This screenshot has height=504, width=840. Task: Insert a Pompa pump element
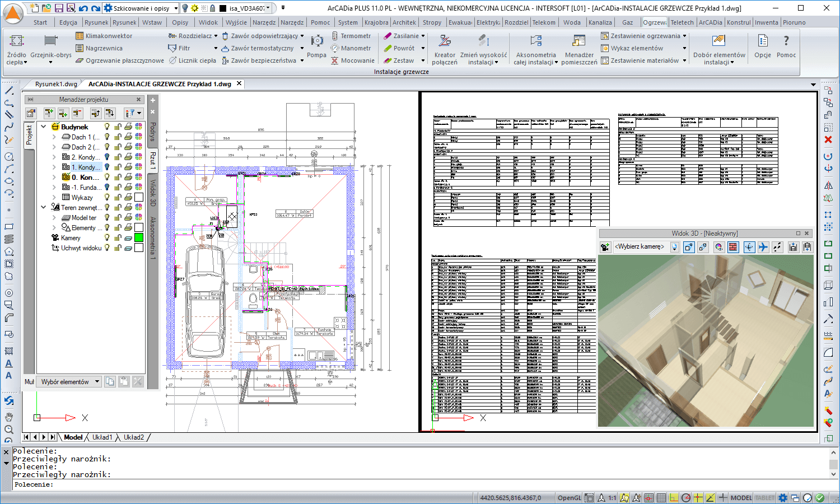point(316,46)
